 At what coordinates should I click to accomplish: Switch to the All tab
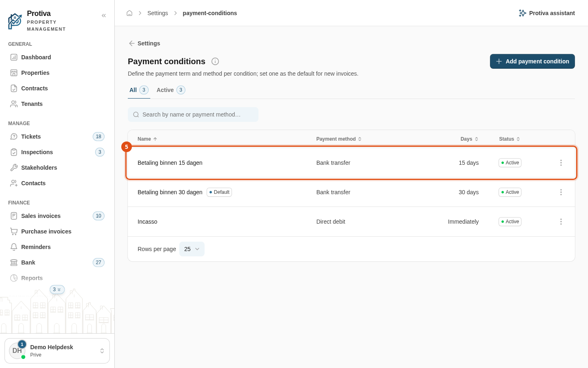139,90
